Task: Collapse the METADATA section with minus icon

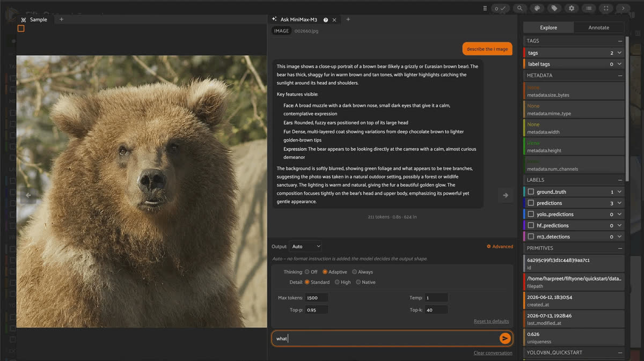Action: (620, 76)
